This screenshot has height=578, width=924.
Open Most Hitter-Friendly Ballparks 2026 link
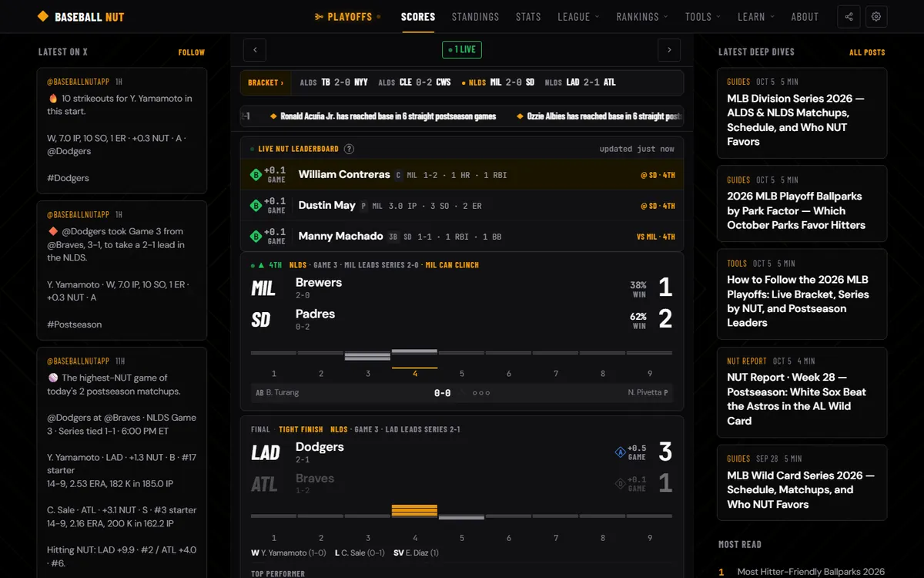(812, 572)
